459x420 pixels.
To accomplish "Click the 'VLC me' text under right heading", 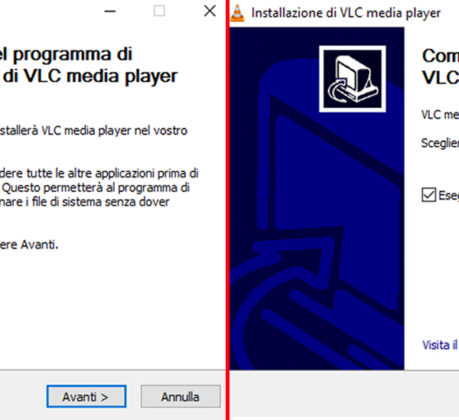I will pyautogui.click(x=440, y=115).
